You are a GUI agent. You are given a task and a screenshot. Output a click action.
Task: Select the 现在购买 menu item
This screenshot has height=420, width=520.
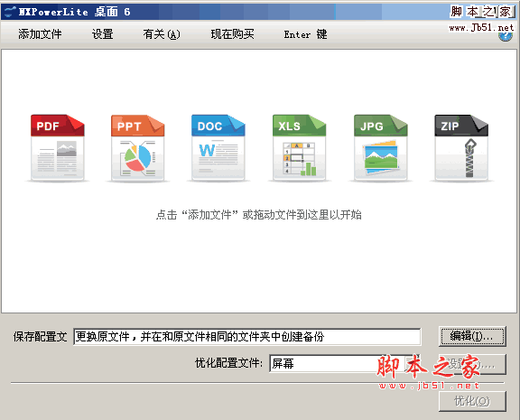(233, 34)
